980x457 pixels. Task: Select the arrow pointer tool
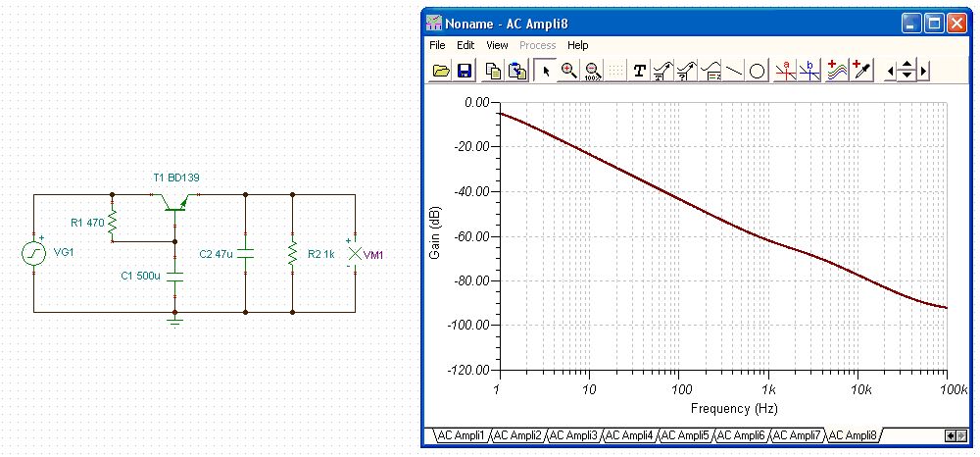[x=546, y=71]
